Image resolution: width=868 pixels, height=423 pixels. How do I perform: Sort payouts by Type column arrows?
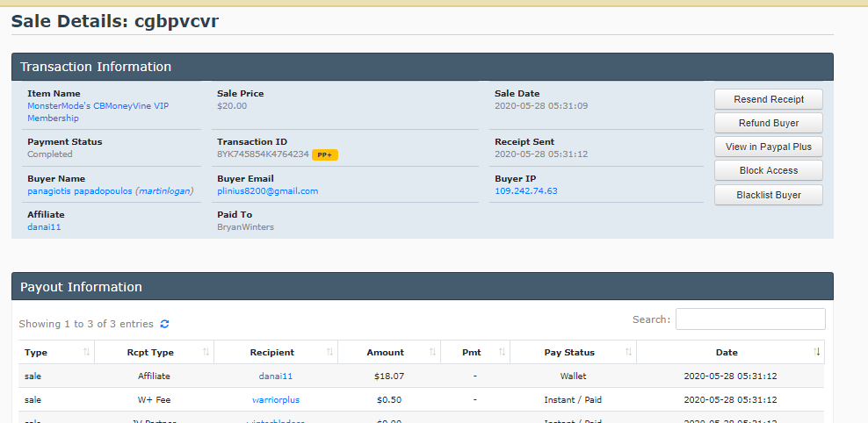pyautogui.click(x=86, y=352)
